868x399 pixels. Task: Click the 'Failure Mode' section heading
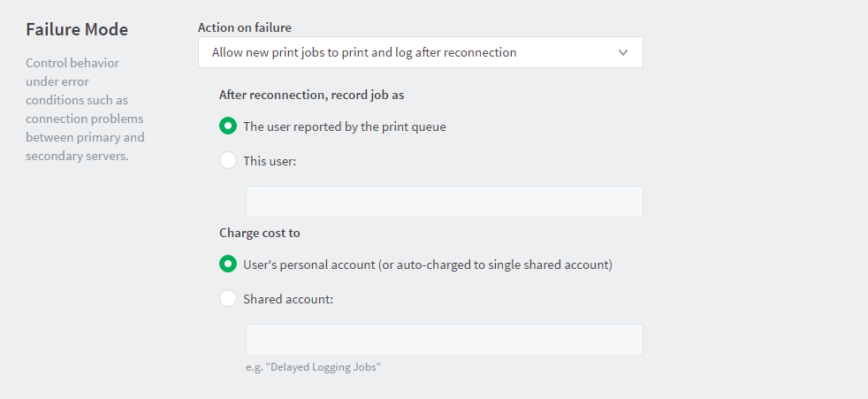(x=77, y=29)
